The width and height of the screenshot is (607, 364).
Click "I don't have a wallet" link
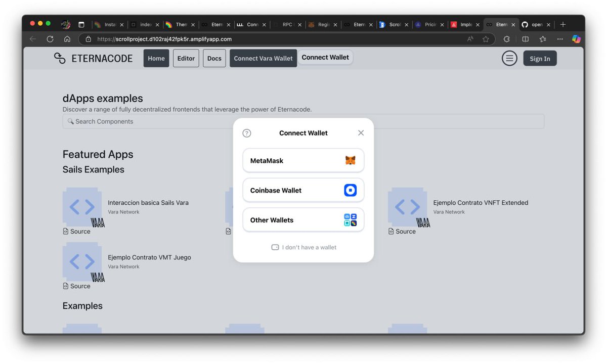click(304, 247)
